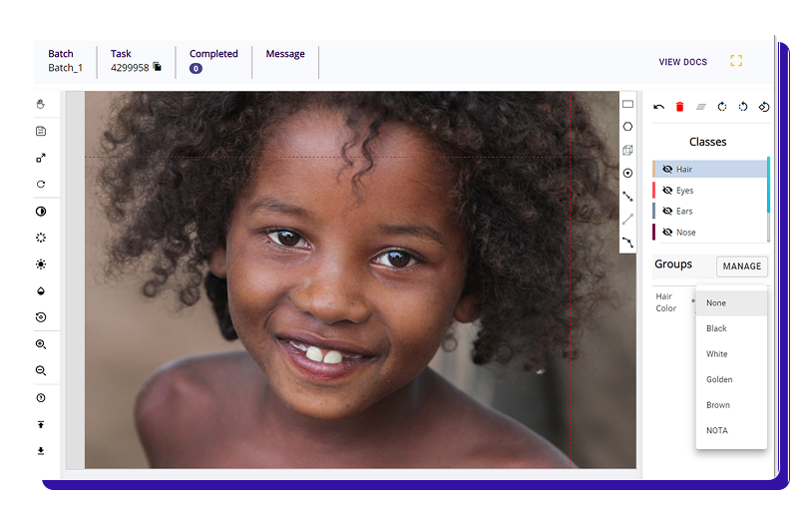Toggle visibility of the Ears class
812x512 pixels.
coord(667,211)
